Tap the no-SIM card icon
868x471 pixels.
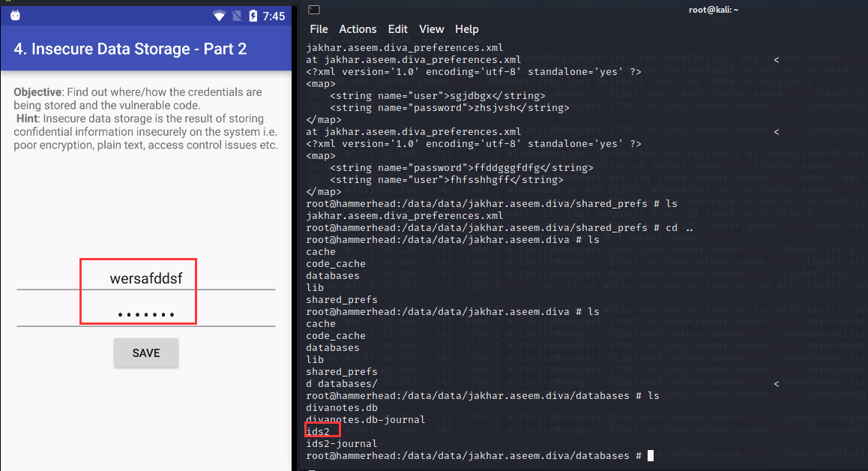click(x=236, y=16)
